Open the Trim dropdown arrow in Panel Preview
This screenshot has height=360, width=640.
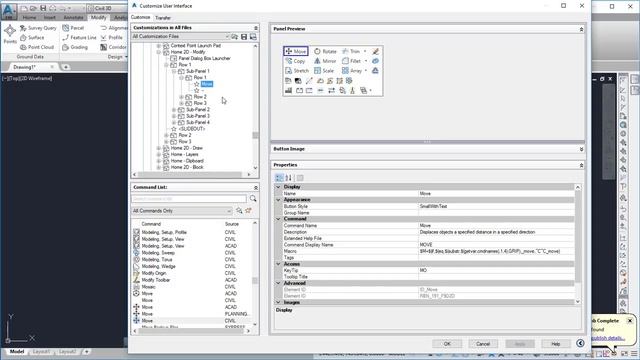(365, 51)
